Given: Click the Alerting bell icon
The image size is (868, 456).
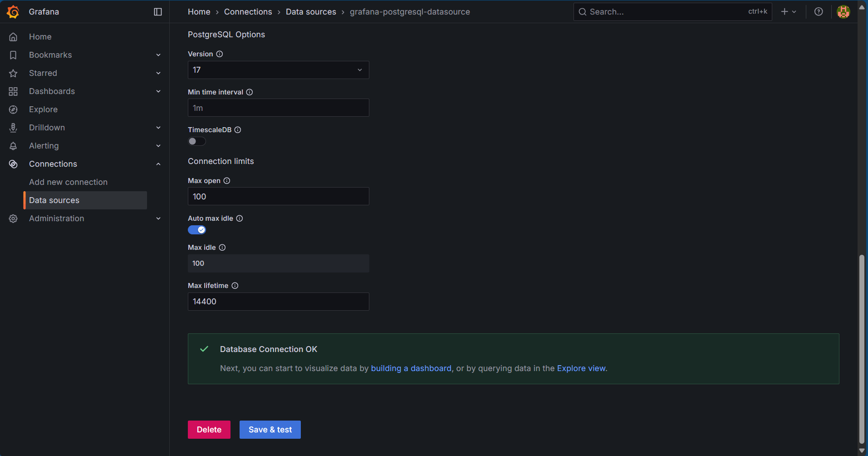Looking at the screenshot, I should [13, 146].
